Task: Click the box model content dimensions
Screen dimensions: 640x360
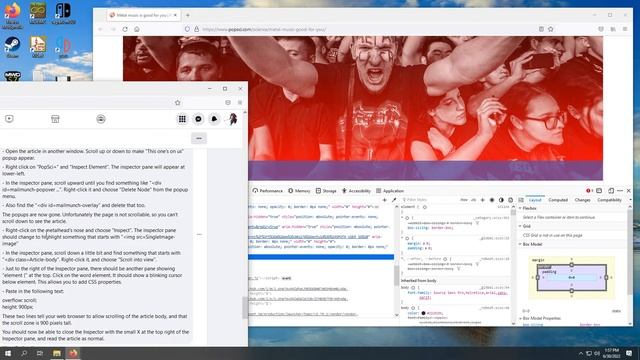Action: coord(571,277)
